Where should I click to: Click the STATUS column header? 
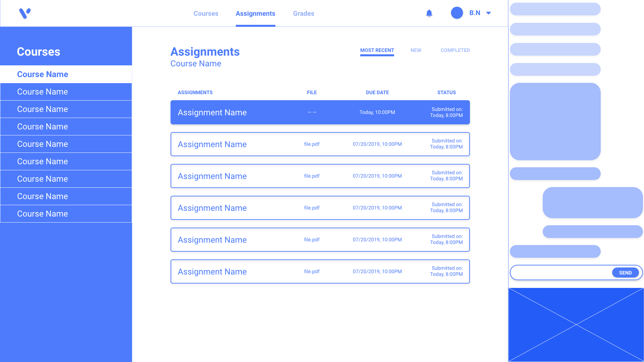coord(446,93)
